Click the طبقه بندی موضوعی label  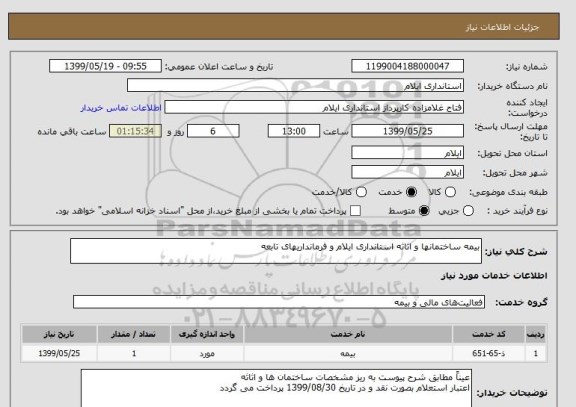point(508,192)
